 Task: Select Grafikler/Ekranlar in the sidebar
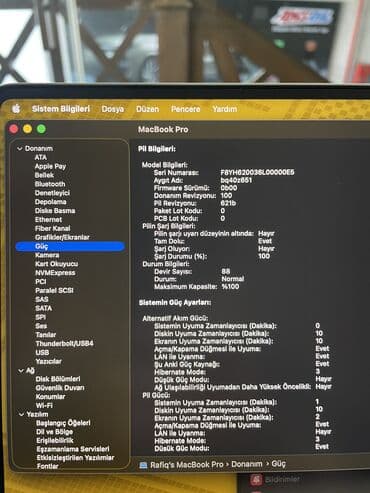tap(62, 237)
